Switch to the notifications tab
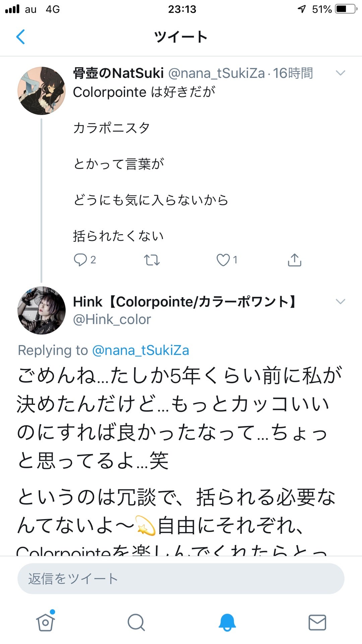This screenshot has height=644, width=362. pyautogui.click(x=226, y=622)
